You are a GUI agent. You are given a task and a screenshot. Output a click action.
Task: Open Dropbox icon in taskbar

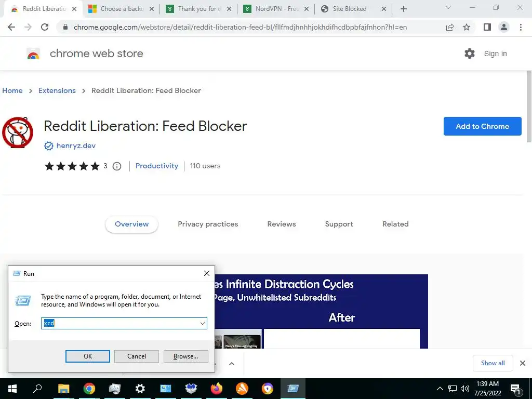(x=191, y=389)
